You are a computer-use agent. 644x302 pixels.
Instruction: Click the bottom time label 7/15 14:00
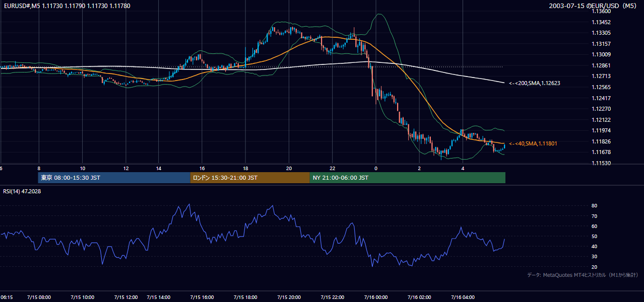159,297
